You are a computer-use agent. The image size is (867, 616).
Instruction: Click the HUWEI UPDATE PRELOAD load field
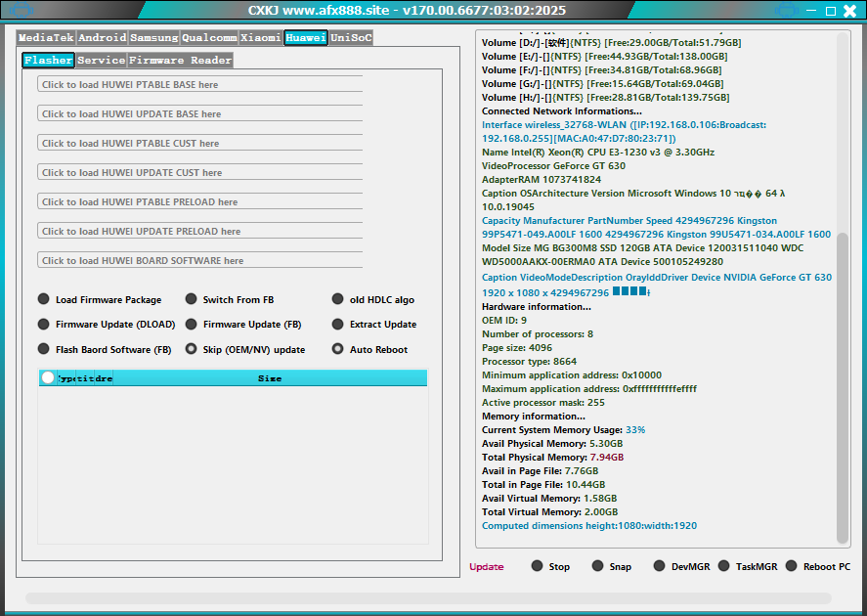(x=200, y=231)
